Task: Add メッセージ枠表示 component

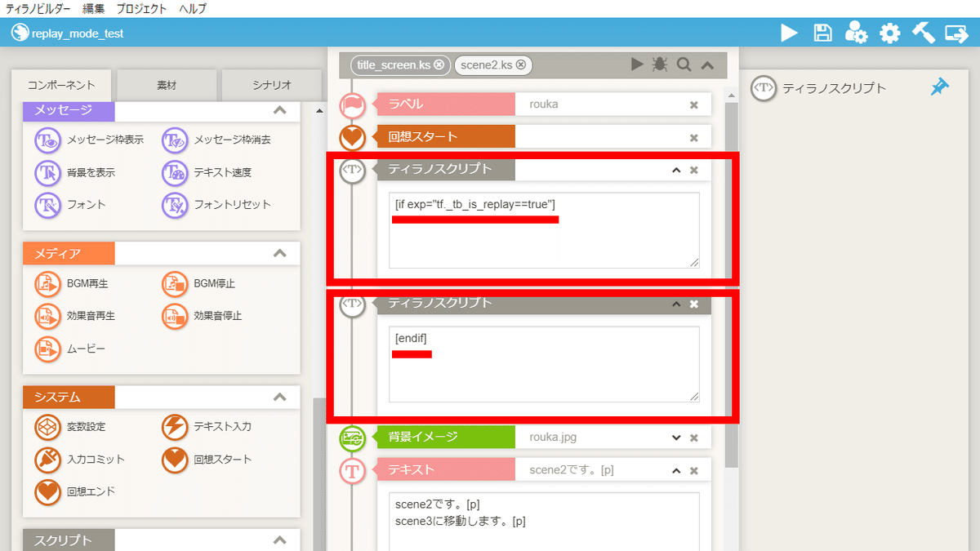Action: coord(89,140)
